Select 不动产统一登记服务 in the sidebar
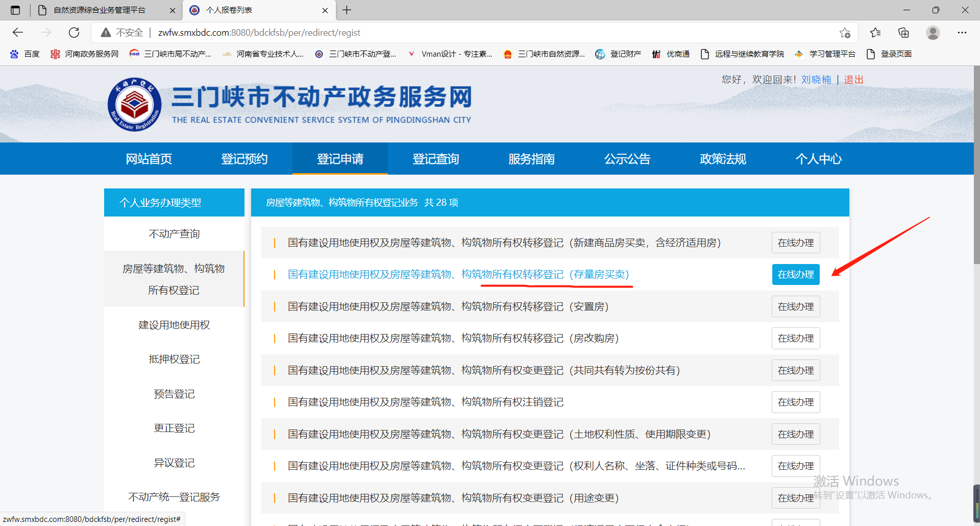The image size is (980, 526). point(174,497)
